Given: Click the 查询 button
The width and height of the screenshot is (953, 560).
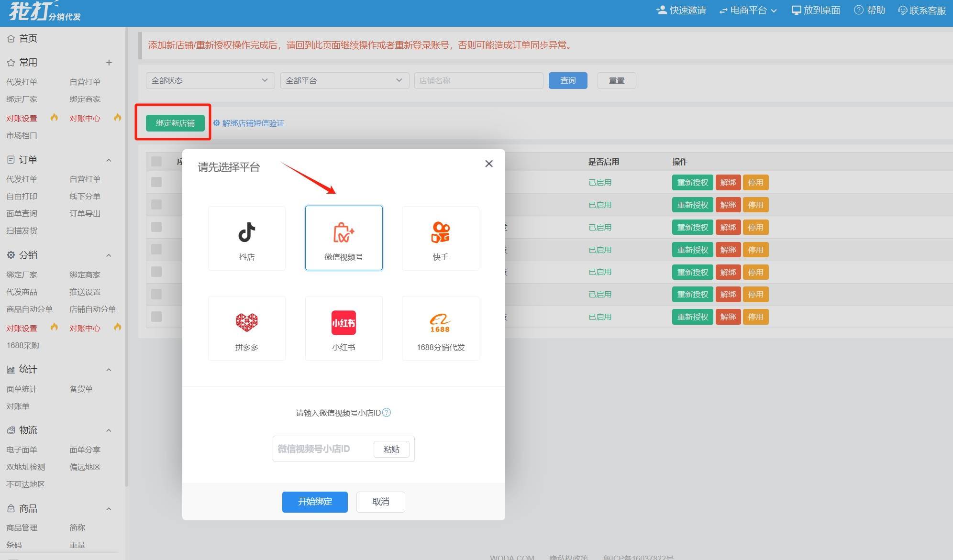Looking at the screenshot, I should [x=568, y=80].
